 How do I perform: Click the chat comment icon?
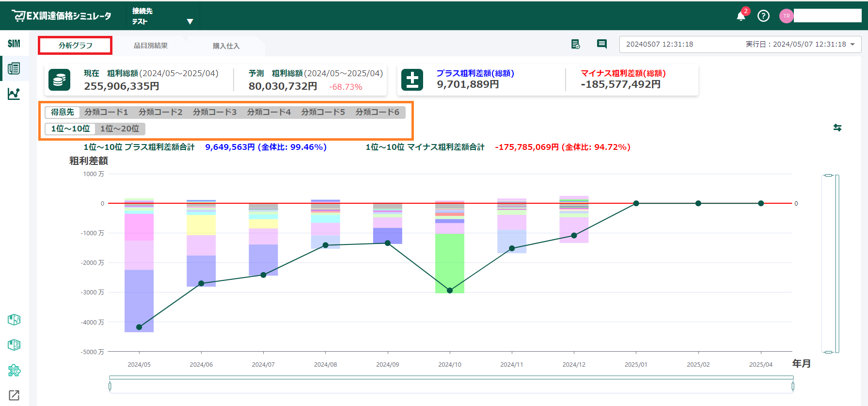[602, 44]
